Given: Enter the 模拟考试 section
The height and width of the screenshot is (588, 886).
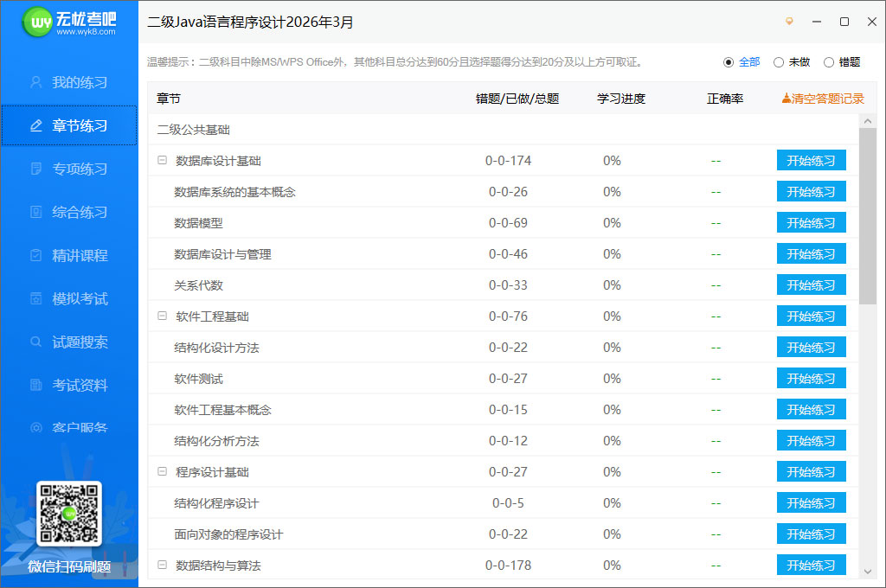Looking at the screenshot, I should 69,298.
